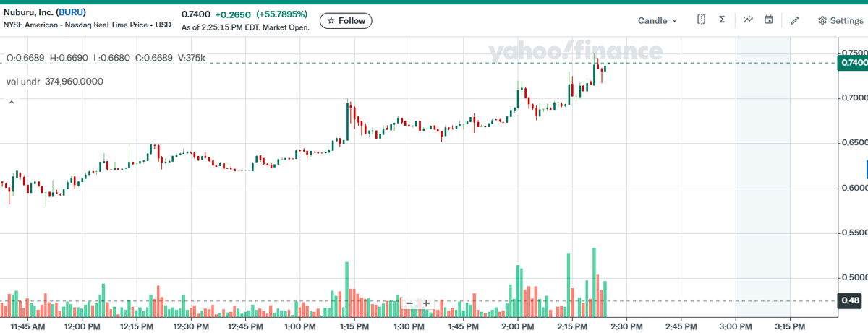Open the calendar events icon
Viewport: 868px width, 333px height.
click(769, 20)
